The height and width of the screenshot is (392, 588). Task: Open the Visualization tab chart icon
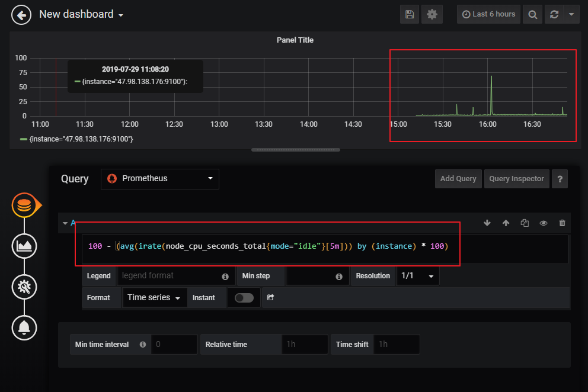(24, 246)
